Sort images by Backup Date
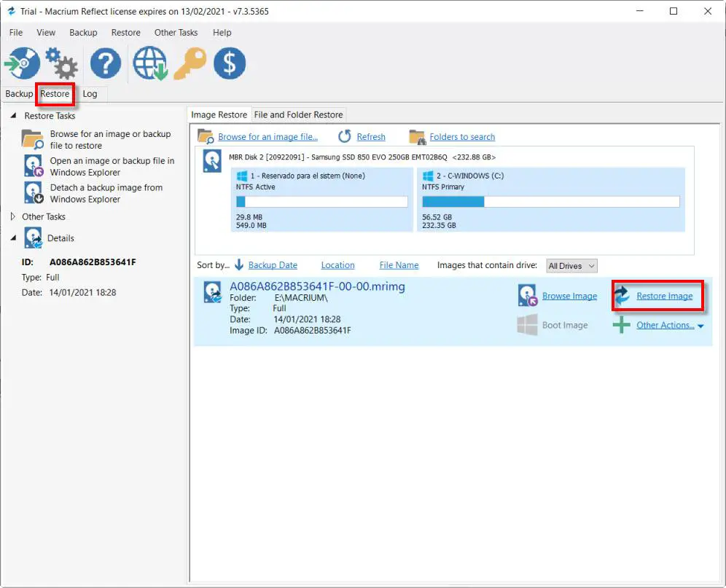 click(273, 264)
